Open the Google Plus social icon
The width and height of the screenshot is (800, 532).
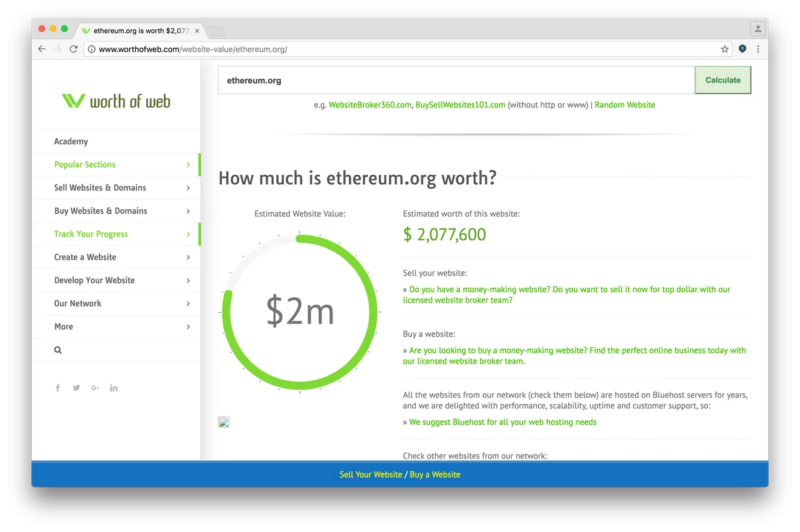(95, 388)
